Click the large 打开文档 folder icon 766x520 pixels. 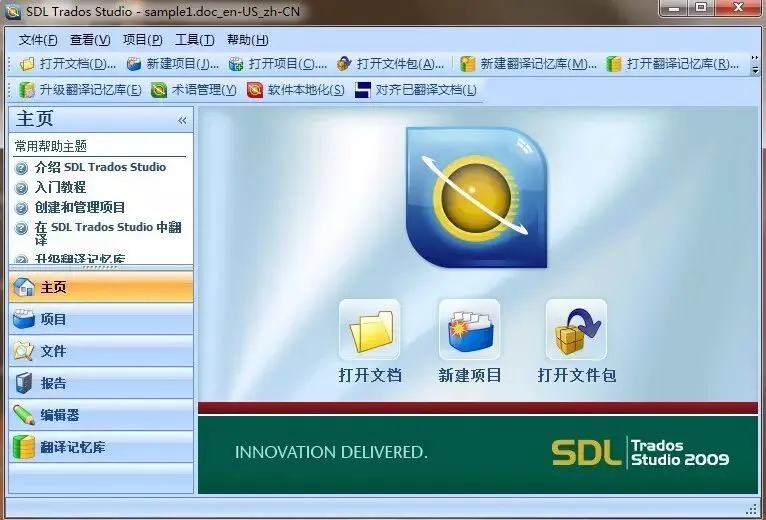370,330
